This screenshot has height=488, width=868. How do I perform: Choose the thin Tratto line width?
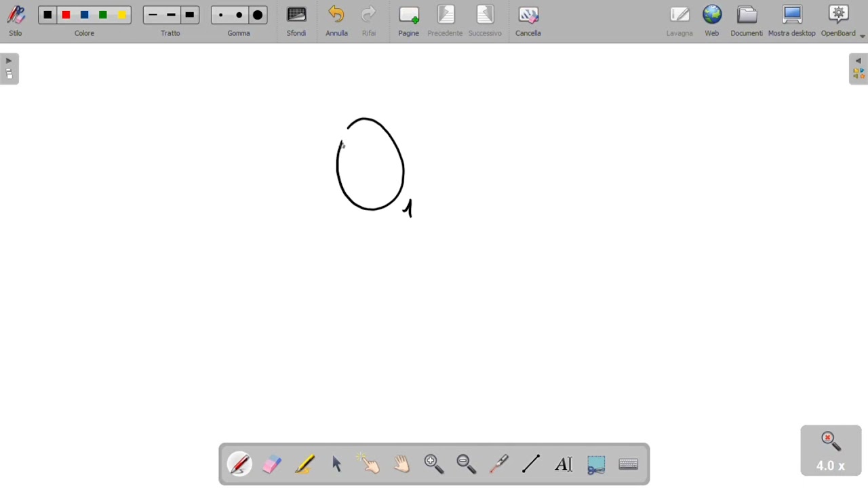pos(153,15)
